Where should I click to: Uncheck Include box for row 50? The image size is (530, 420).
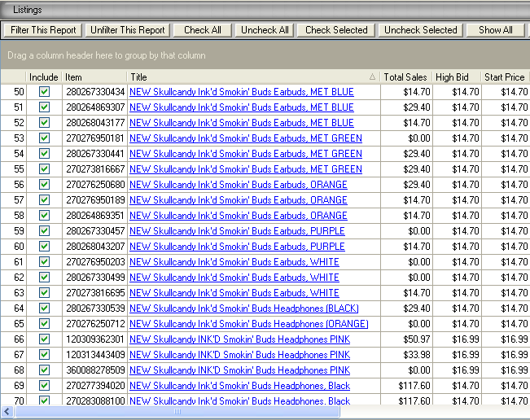click(44, 91)
